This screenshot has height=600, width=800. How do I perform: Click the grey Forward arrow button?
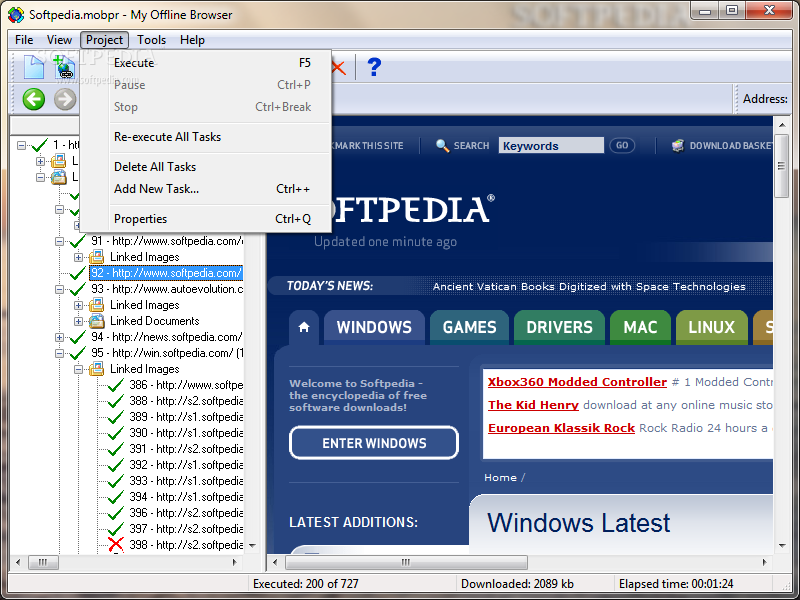tap(65, 99)
